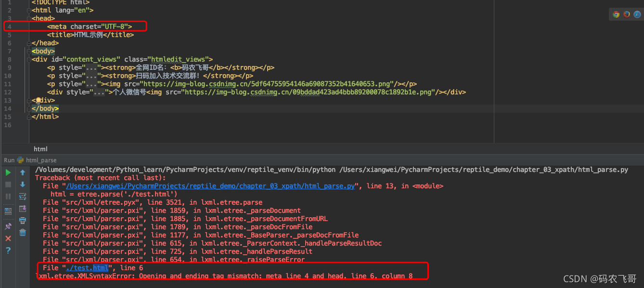Screen dimensions: 644x288
Task: Click the _handleParseResultDoc trace line
Action: pyautogui.click(x=212, y=243)
